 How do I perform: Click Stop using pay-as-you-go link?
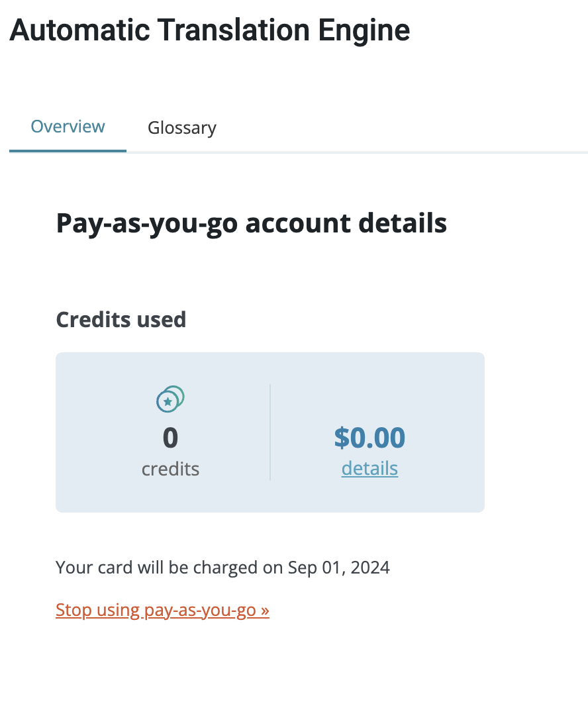click(162, 610)
